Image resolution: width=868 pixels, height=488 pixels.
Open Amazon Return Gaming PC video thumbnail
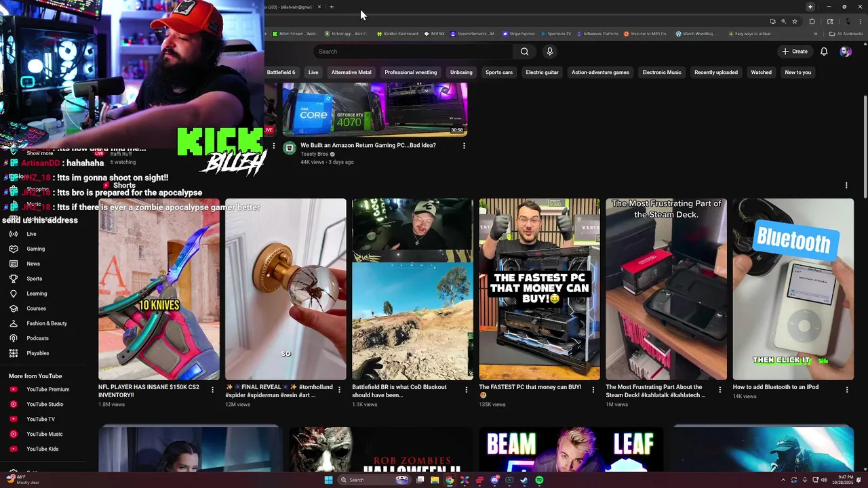375,109
